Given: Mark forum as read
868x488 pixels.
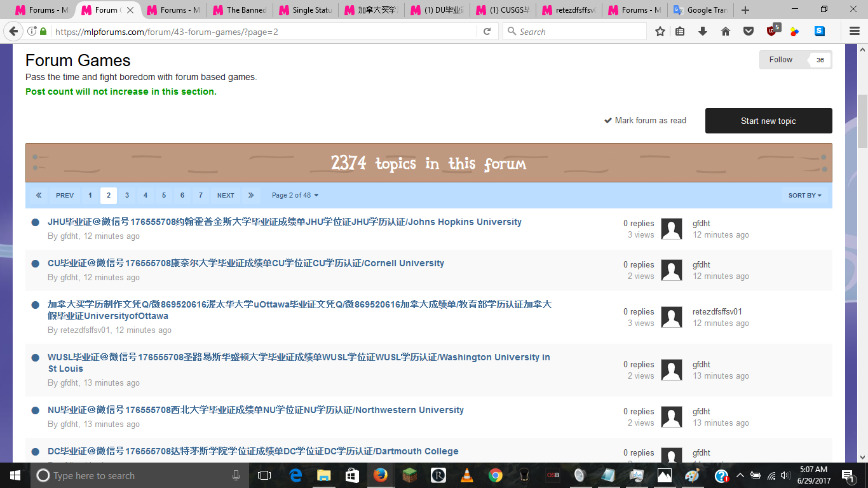Looking at the screenshot, I should pyautogui.click(x=645, y=121).
